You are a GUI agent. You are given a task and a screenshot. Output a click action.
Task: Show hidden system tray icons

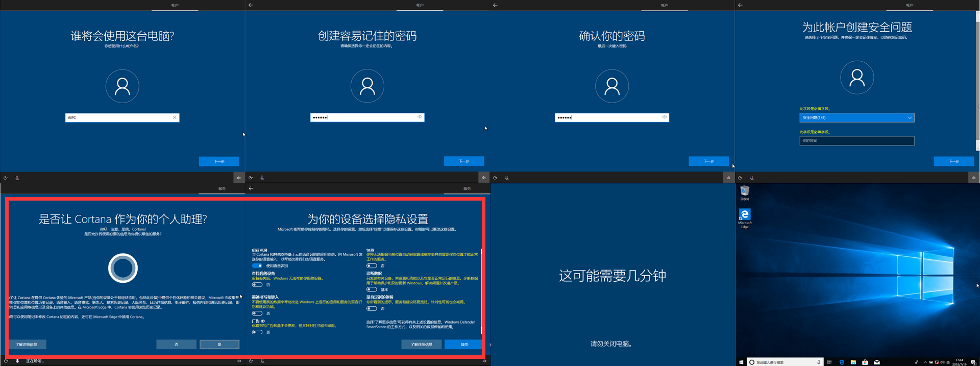coord(925,362)
